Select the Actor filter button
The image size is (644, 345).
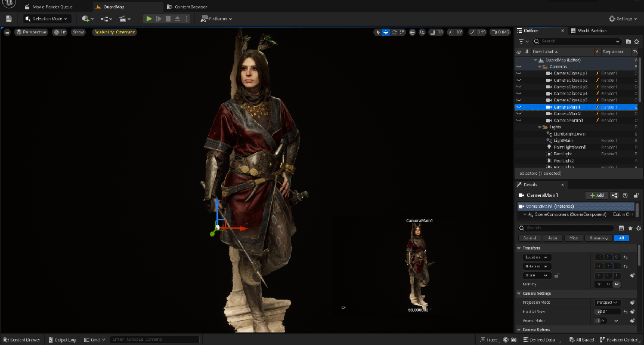(x=552, y=238)
